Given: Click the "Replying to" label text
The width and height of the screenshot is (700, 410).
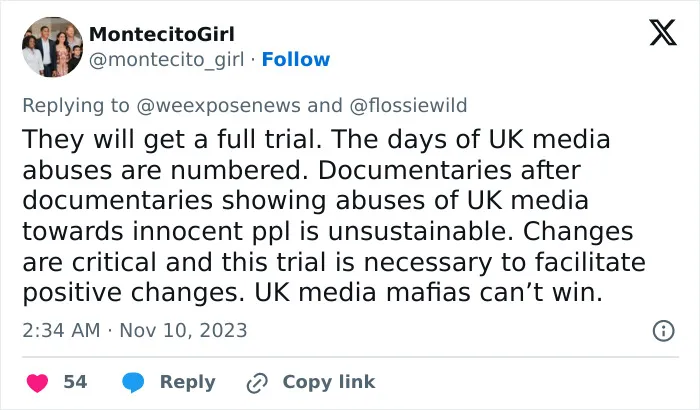Looking at the screenshot, I should [x=76, y=106].
